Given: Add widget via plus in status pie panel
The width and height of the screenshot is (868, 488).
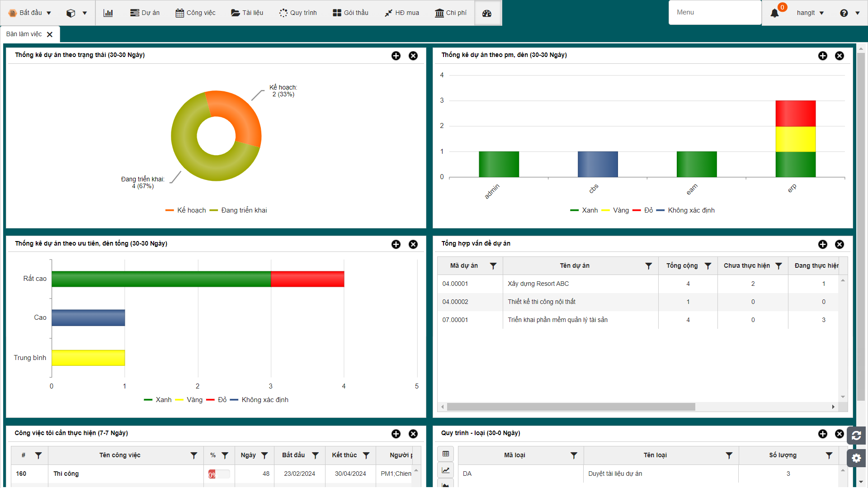Looking at the screenshot, I should point(396,56).
